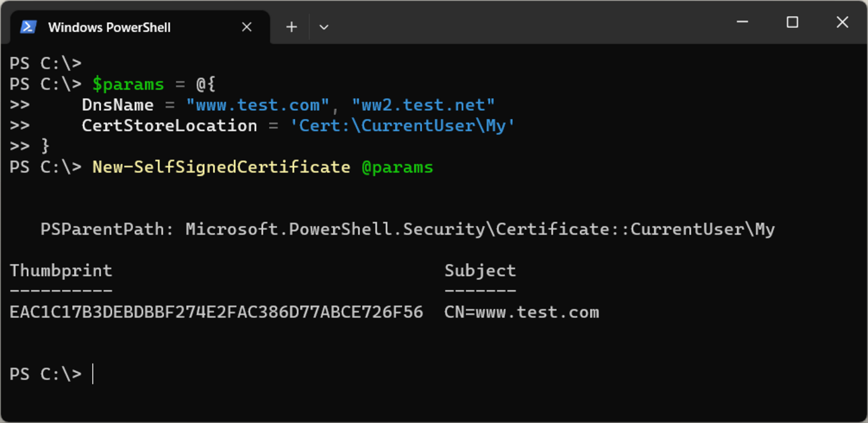The width and height of the screenshot is (868, 423).
Task: Expand the new tab profile dropdown
Action: (x=324, y=27)
